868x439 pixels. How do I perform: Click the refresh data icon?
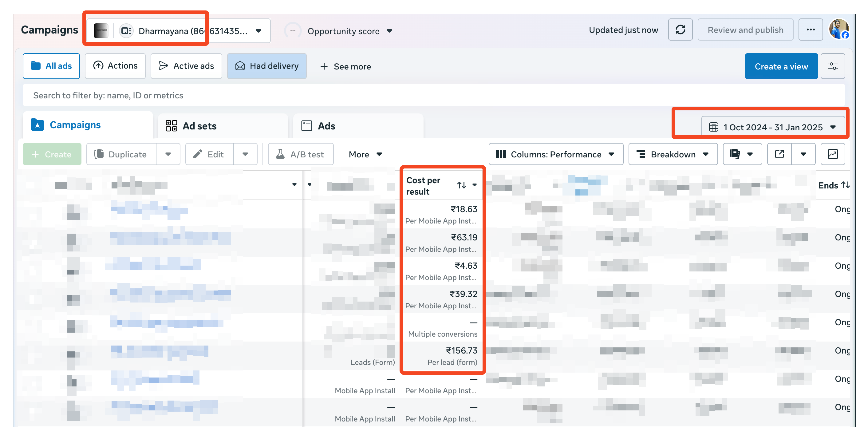point(680,30)
